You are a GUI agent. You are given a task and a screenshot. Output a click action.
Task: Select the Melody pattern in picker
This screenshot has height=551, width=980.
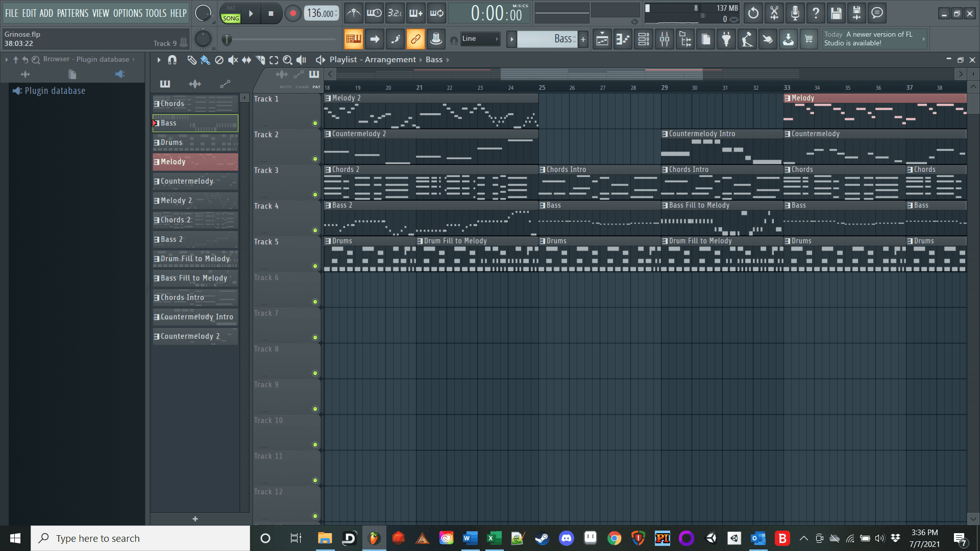195,162
